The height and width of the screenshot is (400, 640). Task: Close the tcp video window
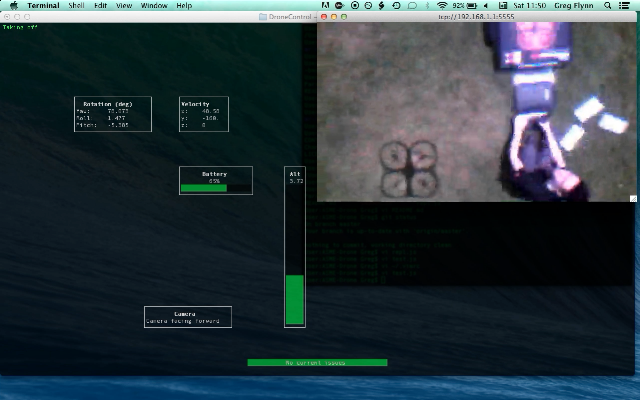pyautogui.click(x=324, y=17)
